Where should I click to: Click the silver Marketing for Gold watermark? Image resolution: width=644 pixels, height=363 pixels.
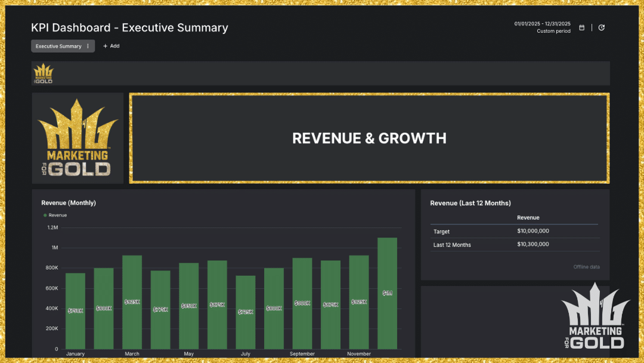595,316
